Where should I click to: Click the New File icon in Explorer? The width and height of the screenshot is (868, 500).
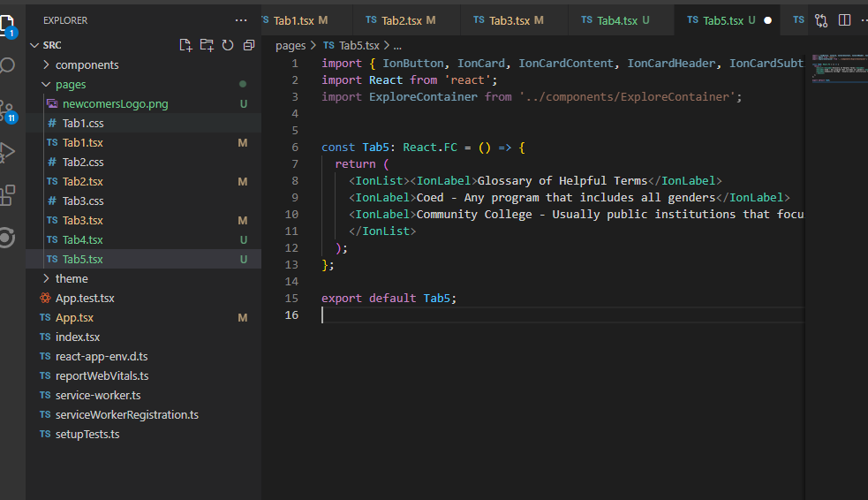tap(185, 45)
